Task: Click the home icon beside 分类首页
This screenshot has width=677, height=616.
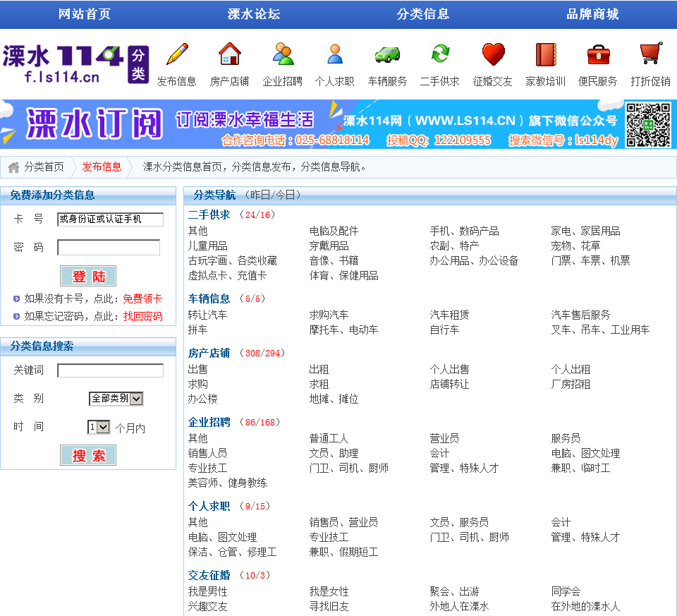Action: (14, 167)
